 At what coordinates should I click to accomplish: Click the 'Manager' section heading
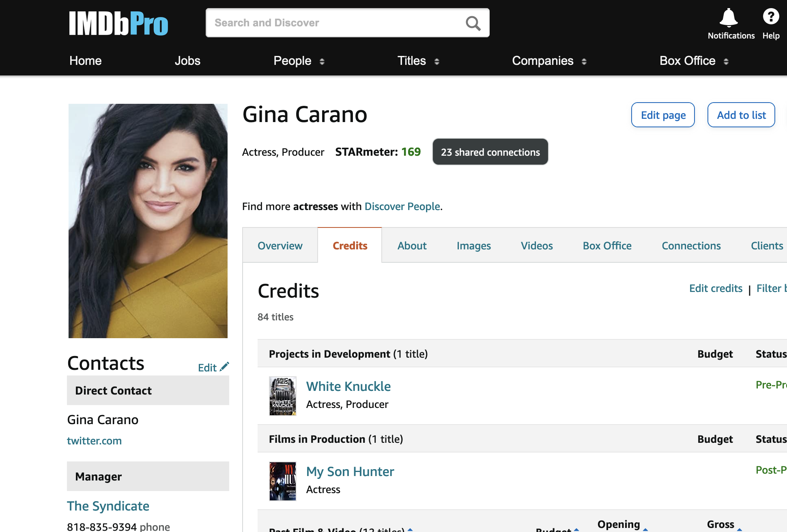click(148, 476)
